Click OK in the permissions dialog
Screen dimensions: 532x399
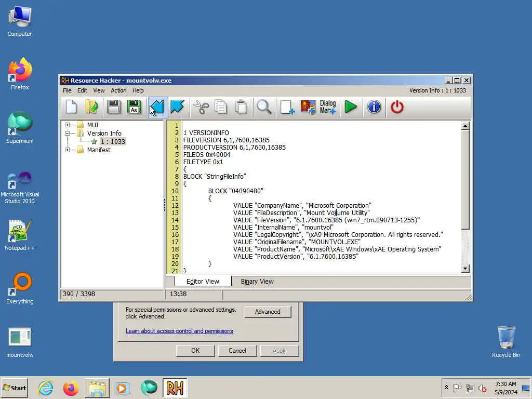coord(195,351)
